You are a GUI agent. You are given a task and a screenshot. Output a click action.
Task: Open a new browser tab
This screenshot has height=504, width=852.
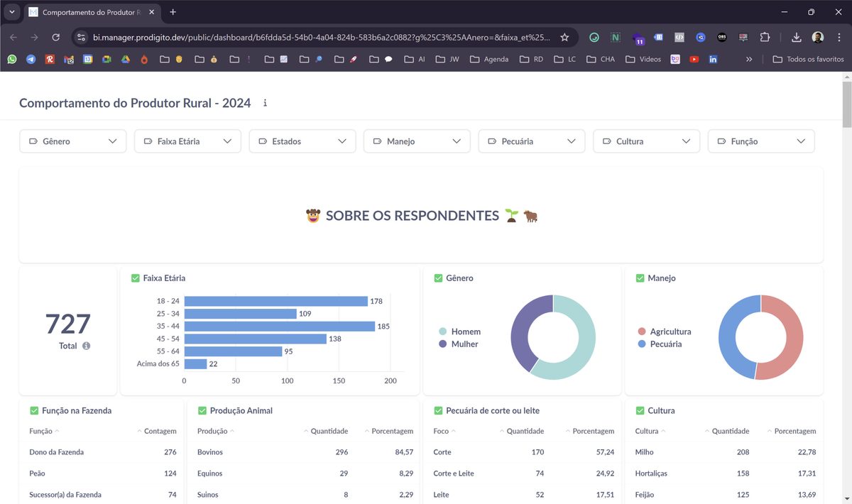173,12
